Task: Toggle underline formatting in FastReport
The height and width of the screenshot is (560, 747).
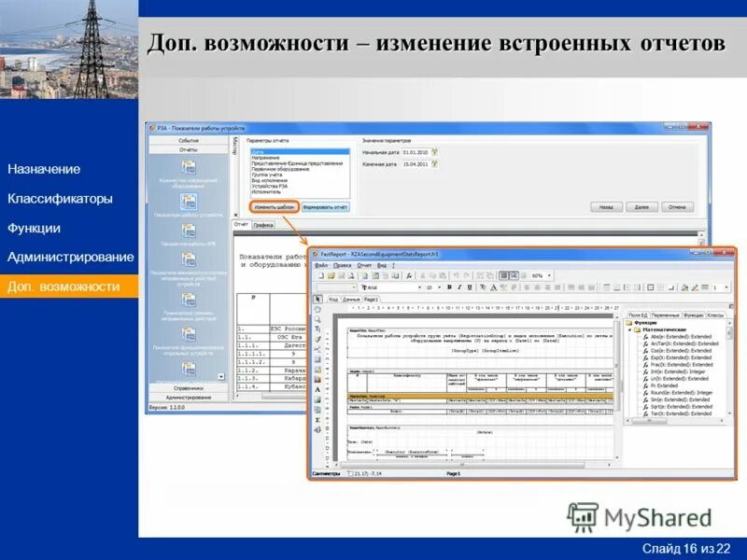Action: [x=468, y=287]
